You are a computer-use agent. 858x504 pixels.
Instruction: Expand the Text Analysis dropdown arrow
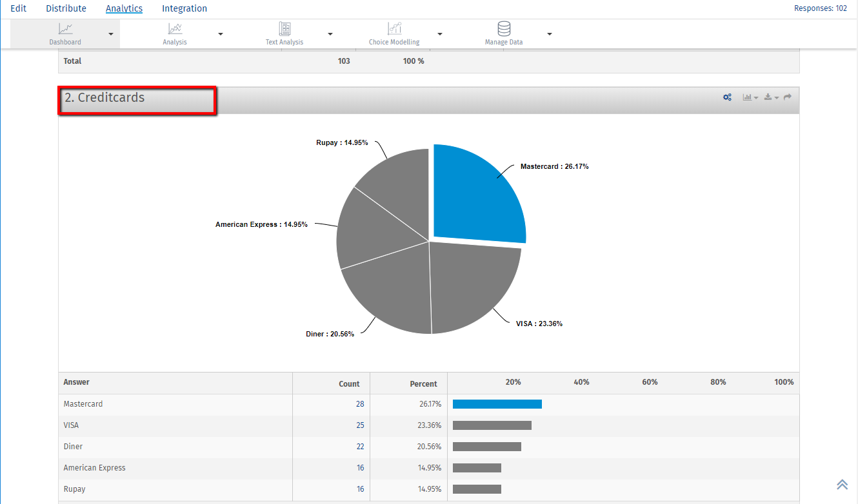[x=330, y=34]
